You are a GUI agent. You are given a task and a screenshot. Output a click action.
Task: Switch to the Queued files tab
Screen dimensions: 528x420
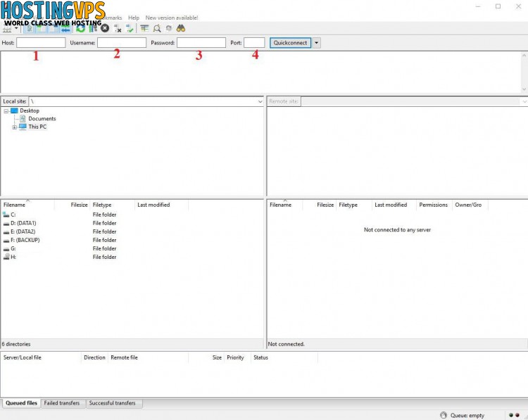(22, 403)
